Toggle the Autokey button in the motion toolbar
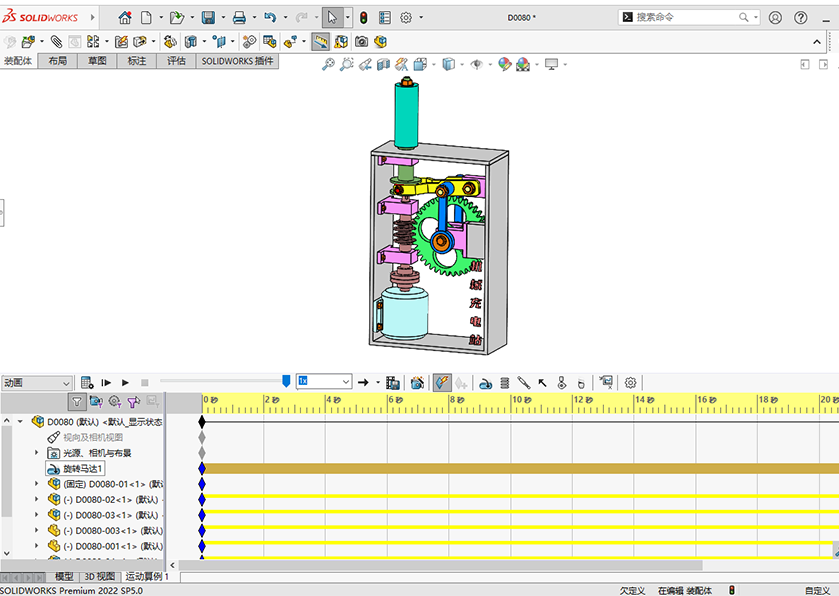The height and width of the screenshot is (596, 839). point(442,382)
